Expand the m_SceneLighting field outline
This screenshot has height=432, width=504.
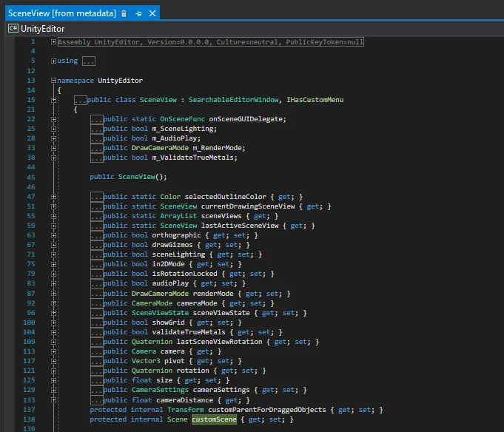pyautogui.click(x=54, y=129)
